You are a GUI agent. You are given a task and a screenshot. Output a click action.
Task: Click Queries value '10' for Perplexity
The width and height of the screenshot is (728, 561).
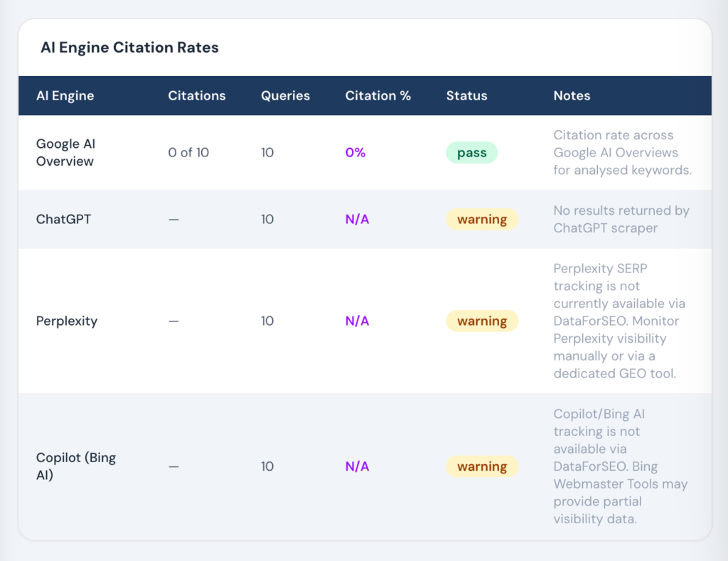pyautogui.click(x=267, y=321)
